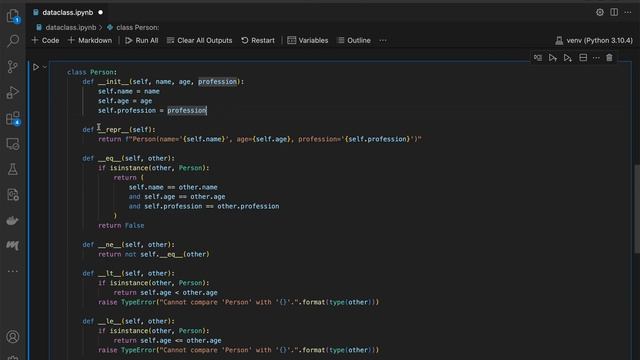Open more notebook toolbar actions ellipsis

click(383, 40)
